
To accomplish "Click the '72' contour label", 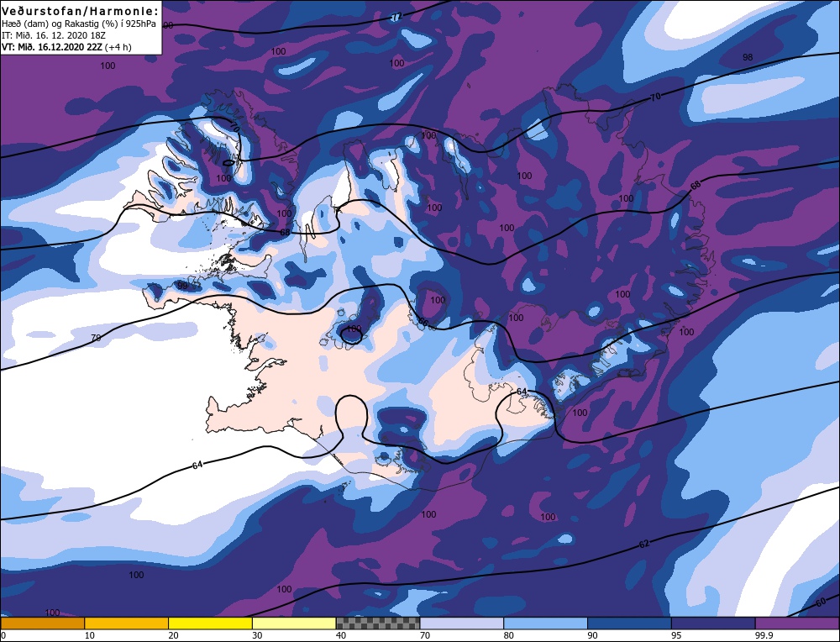I will 396,17.
